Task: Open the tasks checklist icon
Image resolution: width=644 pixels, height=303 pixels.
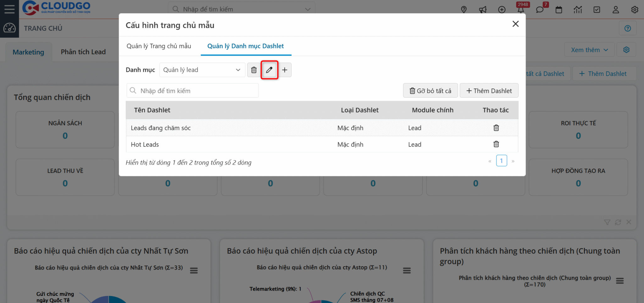Action: [597, 10]
